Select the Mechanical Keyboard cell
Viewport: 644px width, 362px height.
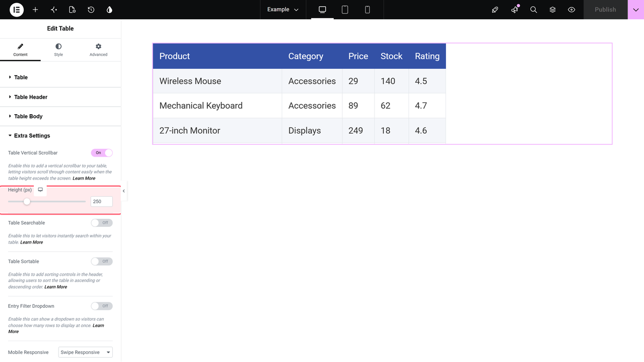[x=217, y=106]
